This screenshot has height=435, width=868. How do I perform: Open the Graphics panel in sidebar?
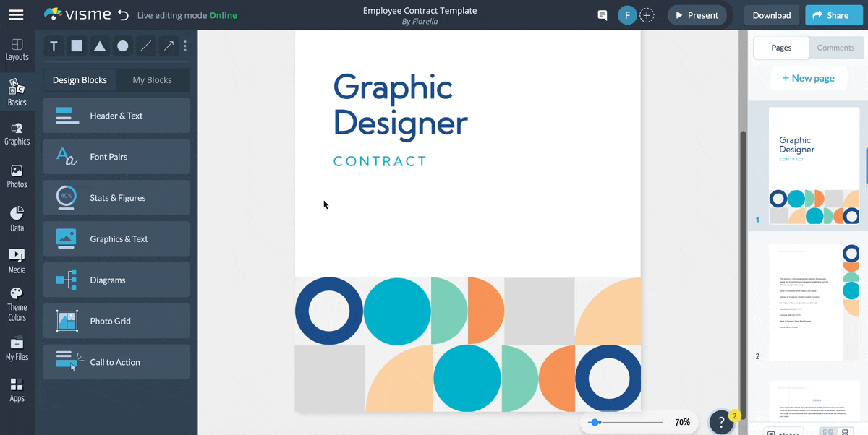coord(17,134)
